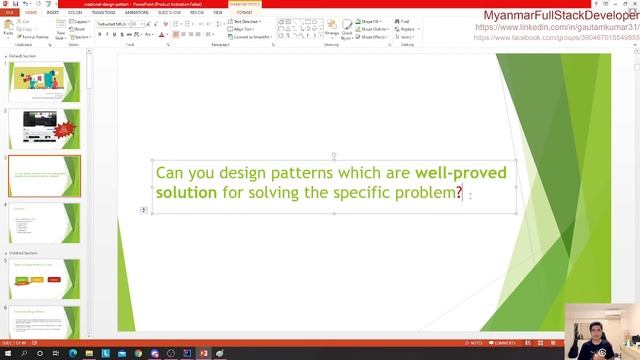Click the Shape Effects button
This screenshot has height=360, width=640.
[372, 37]
